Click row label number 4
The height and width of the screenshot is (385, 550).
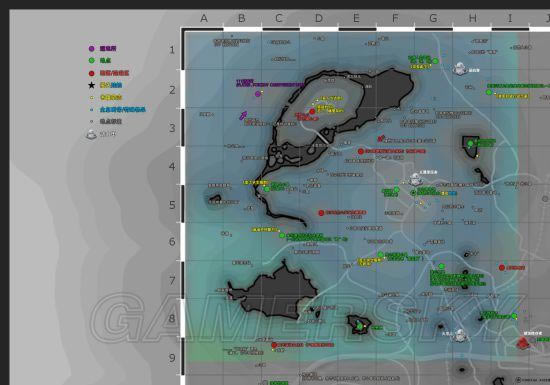click(172, 166)
